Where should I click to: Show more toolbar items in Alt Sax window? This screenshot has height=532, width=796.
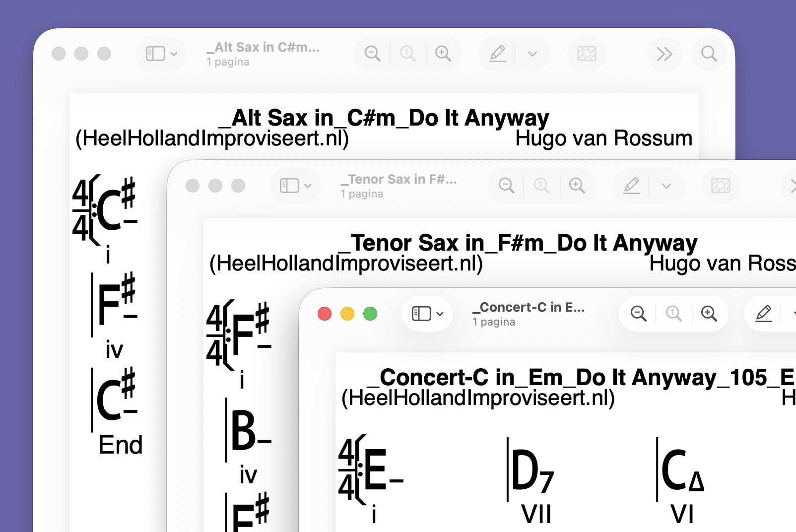point(664,54)
